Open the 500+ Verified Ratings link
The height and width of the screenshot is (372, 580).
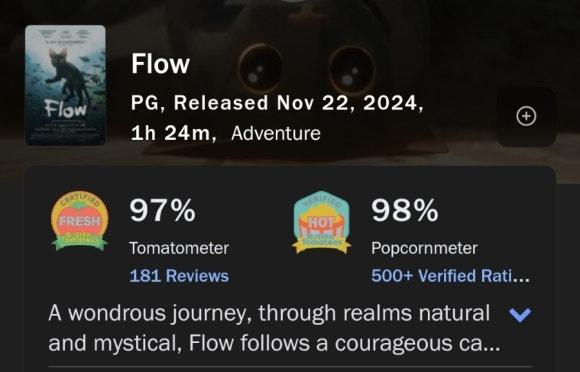click(450, 276)
